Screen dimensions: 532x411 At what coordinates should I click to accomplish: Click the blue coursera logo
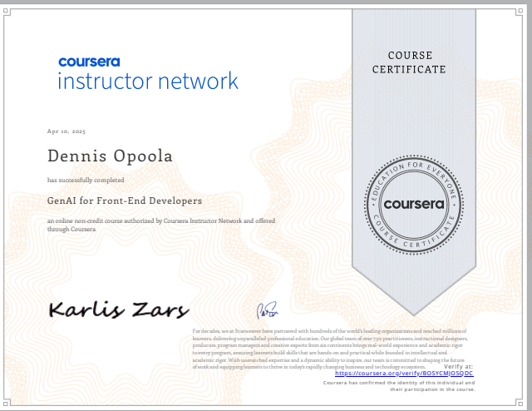89,62
